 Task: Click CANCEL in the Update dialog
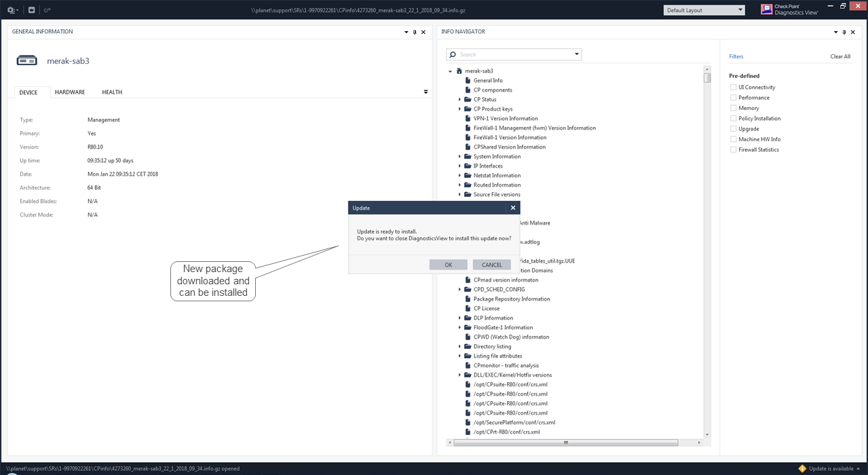click(492, 265)
